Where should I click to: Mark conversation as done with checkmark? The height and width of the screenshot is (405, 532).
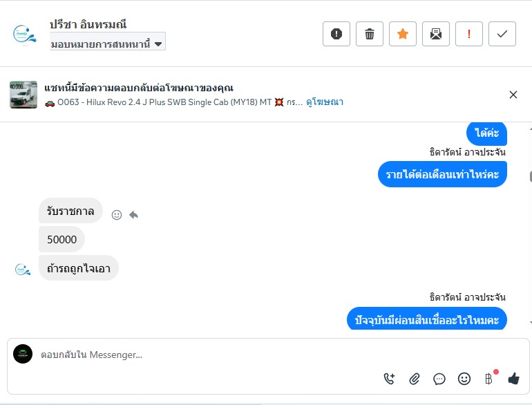pyautogui.click(x=502, y=34)
